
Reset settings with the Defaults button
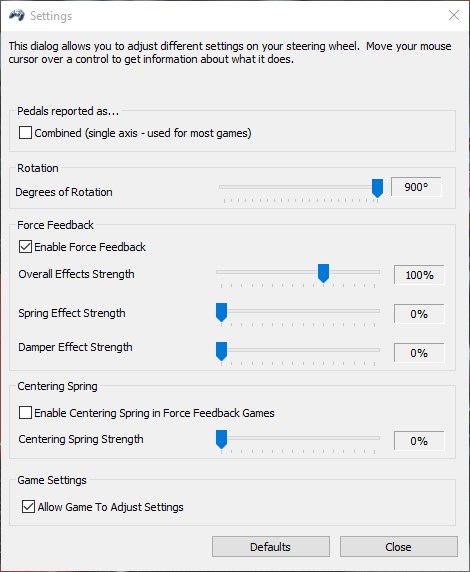(x=271, y=546)
